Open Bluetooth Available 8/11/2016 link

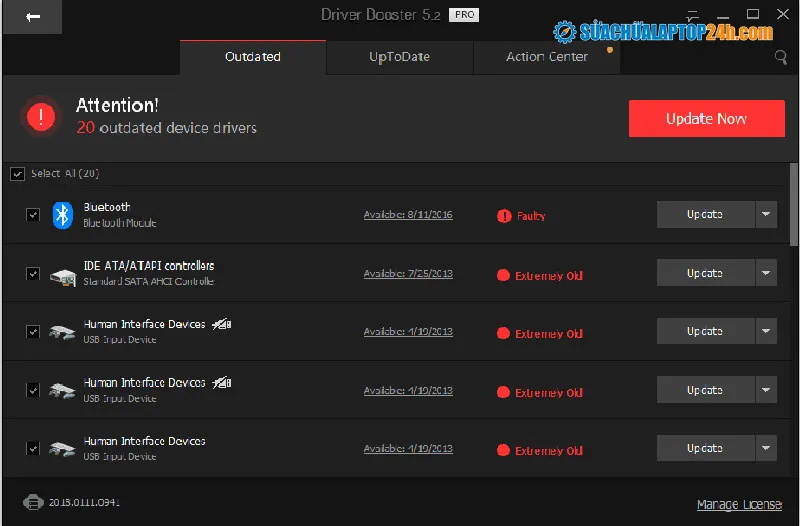[x=408, y=215]
